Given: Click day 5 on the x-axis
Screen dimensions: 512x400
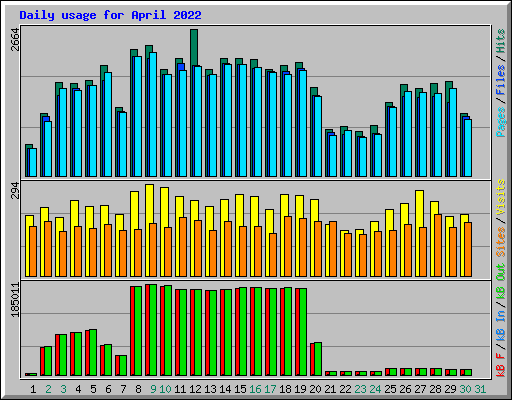Looking at the screenshot, I should pyautogui.click(x=93, y=389).
